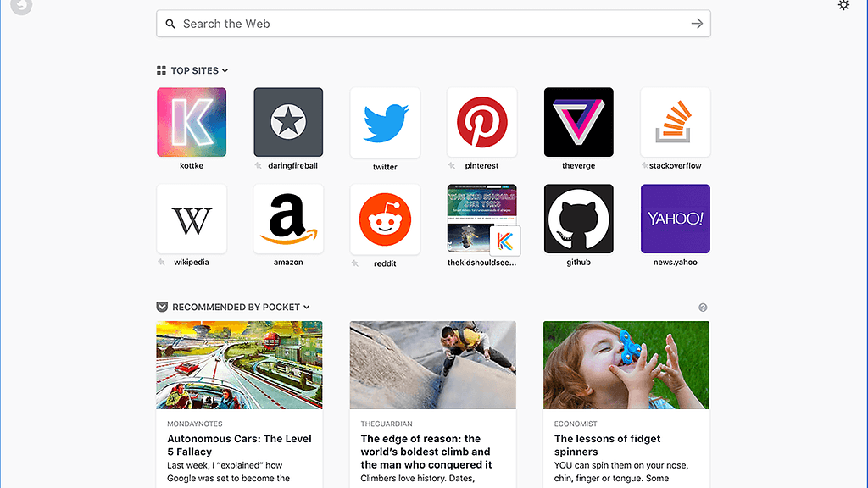Open the GitHub top site tile
868x488 pixels.
pos(578,219)
